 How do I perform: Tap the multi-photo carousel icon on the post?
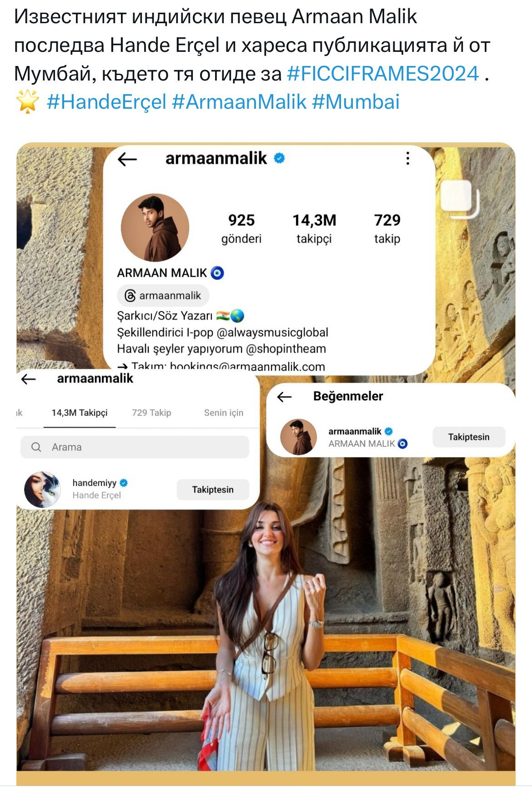tap(459, 199)
